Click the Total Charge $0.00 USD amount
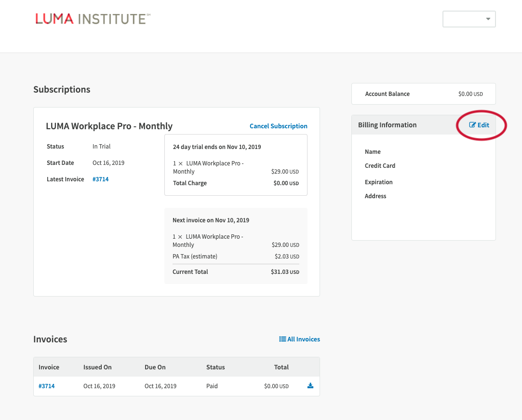 click(x=286, y=183)
